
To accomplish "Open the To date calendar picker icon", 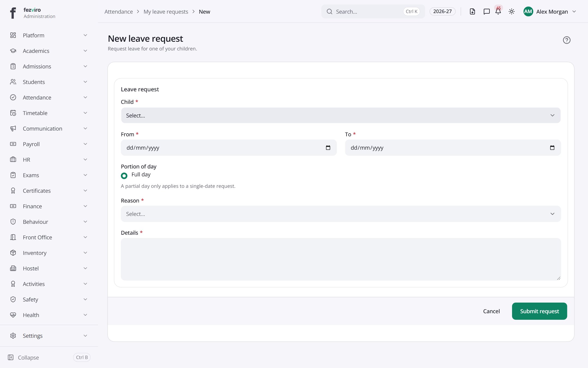I will (552, 148).
